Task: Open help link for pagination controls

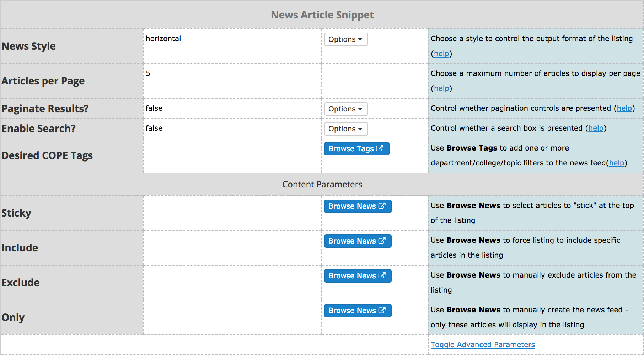Action: point(624,108)
